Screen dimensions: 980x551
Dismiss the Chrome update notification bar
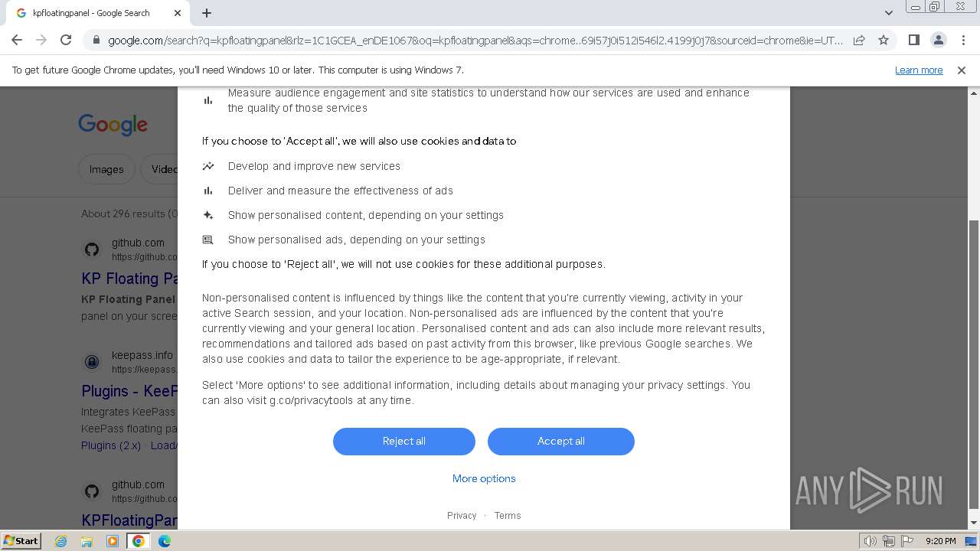tap(962, 70)
